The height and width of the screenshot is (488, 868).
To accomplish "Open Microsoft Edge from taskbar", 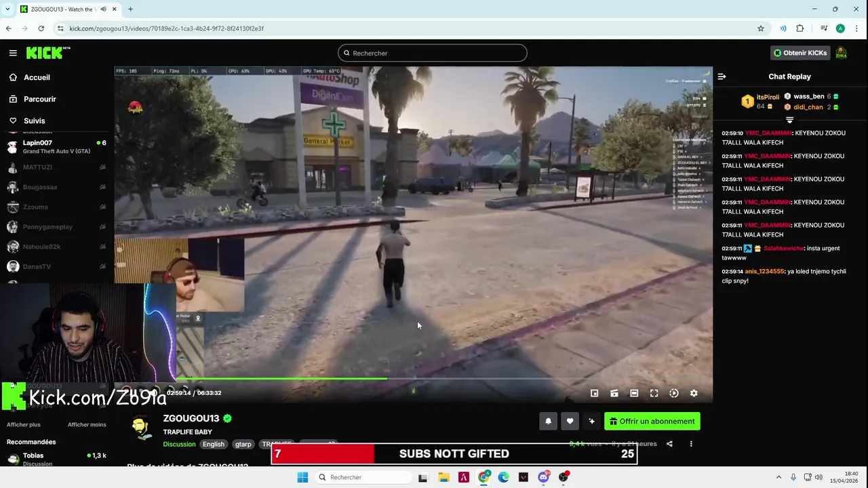I will tap(503, 477).
